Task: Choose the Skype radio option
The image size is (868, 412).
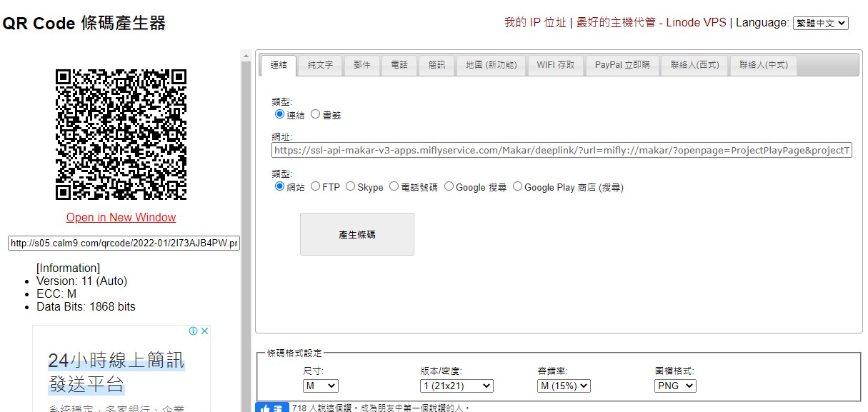Action: pos(350,186)
